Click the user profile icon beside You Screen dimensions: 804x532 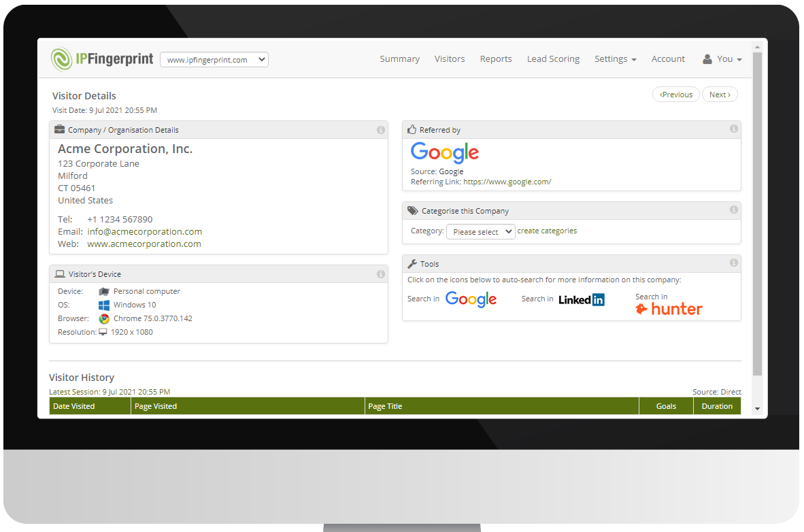(707, 59)
